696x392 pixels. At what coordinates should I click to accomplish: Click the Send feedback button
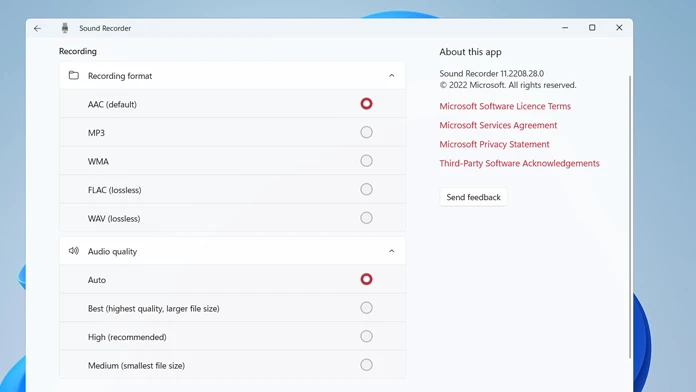(473, 197)
